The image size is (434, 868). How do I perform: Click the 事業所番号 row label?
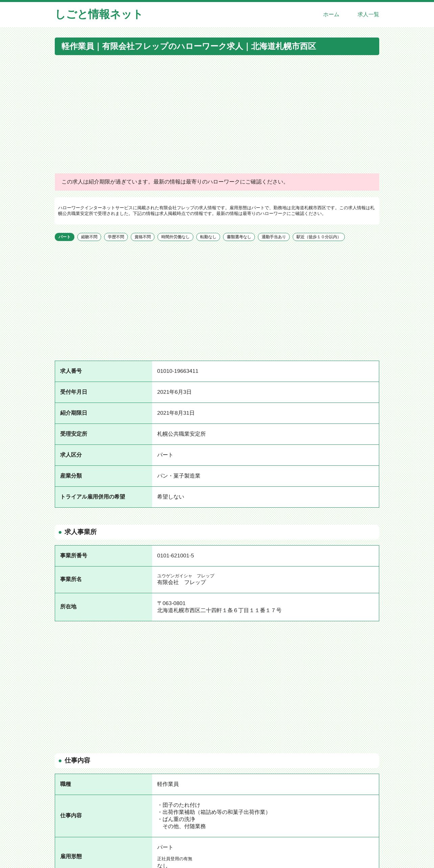coord(74,556)
